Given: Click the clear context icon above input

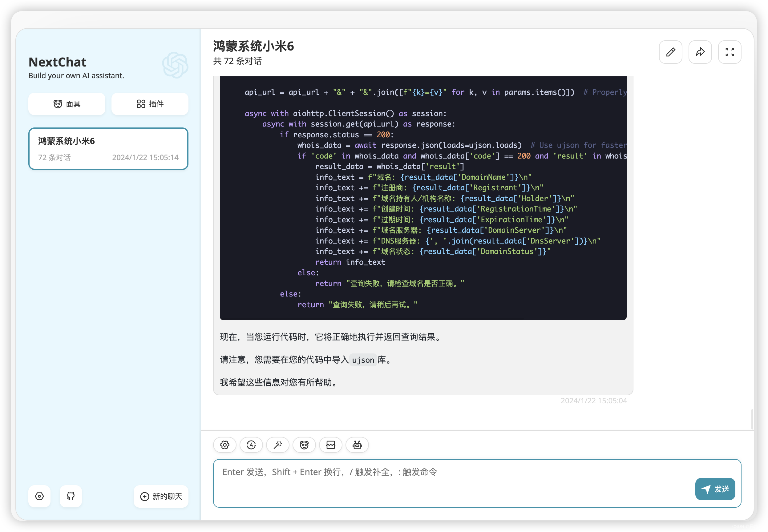Looking at the screenshot, I should point(330,445).
